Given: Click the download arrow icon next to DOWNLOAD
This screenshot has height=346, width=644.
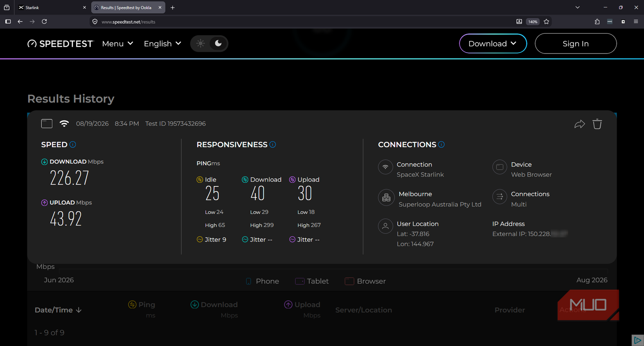Looking at the screenshot, I should click(x=44, y=162).
